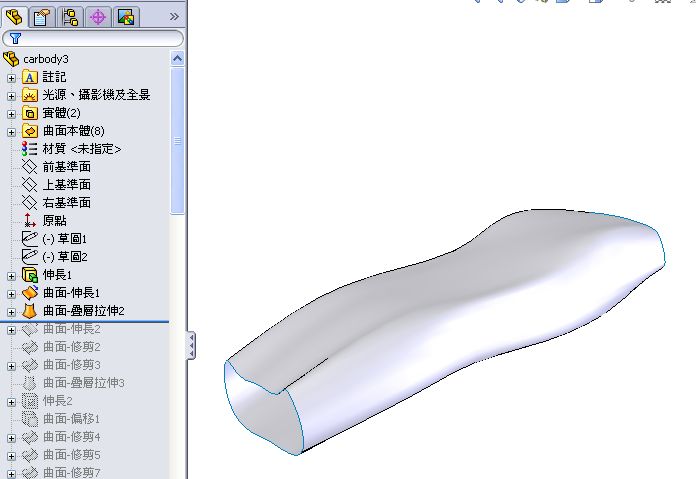Click the (-) 草圖1 sketch icon
This screenshot has width=696, height=479.
pos(30,239)
